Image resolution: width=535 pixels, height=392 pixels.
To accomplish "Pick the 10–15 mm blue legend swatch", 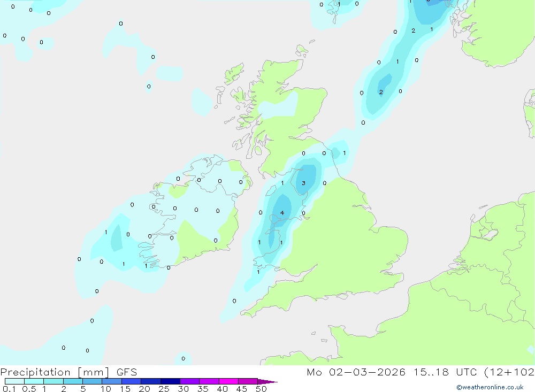I will 112,381.
